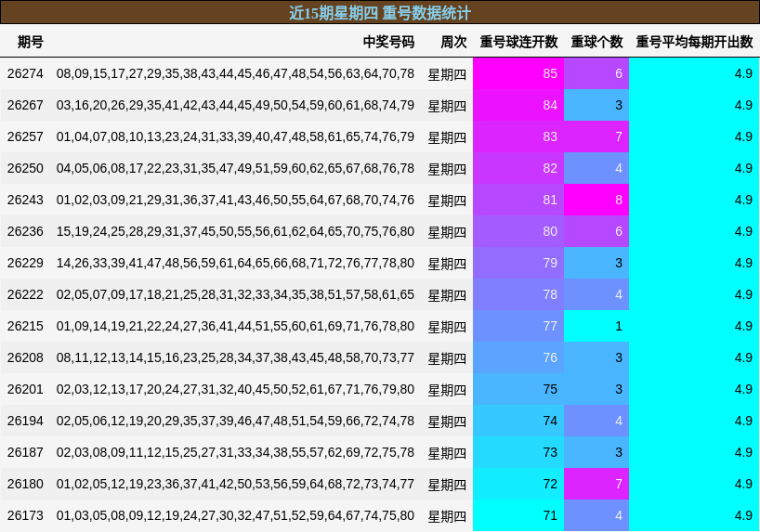Select the 中奖号码 column header

click(x=388, y=42)
